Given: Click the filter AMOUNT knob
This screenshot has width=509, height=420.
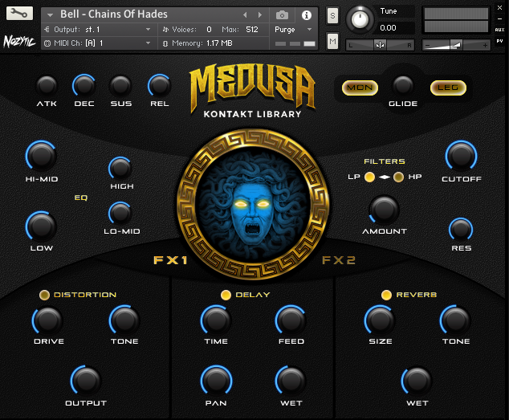Looking at the screenshot, I should point(385,210).
